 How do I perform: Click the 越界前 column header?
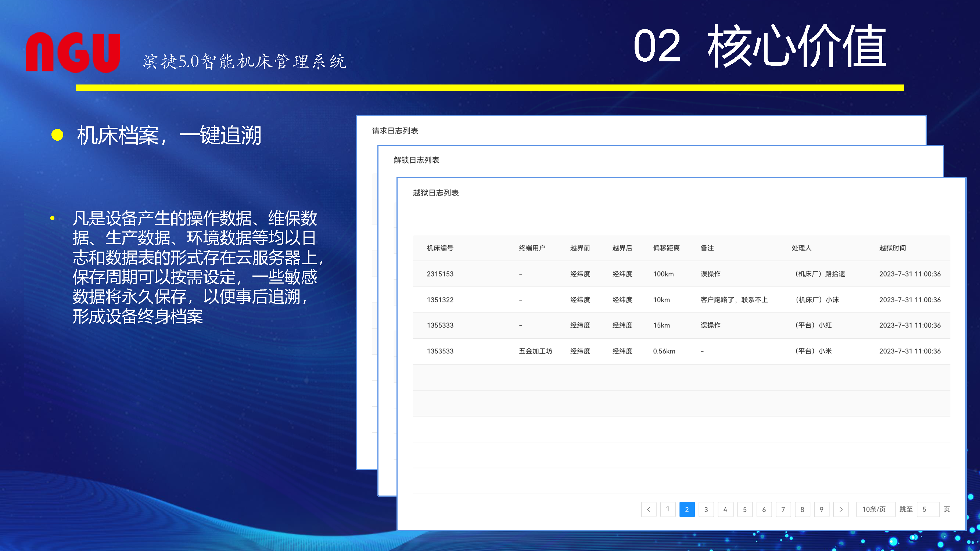[x=580, y=248]
